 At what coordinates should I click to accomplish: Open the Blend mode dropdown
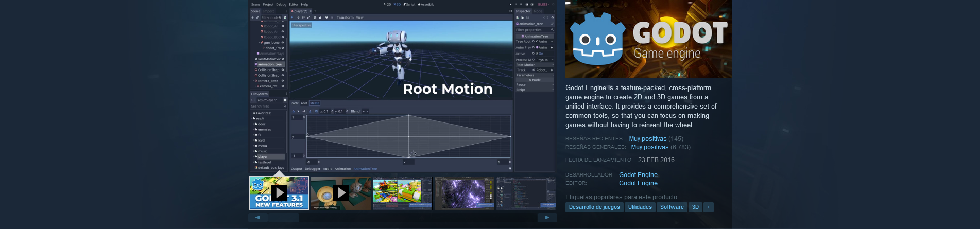pos(366,111)
